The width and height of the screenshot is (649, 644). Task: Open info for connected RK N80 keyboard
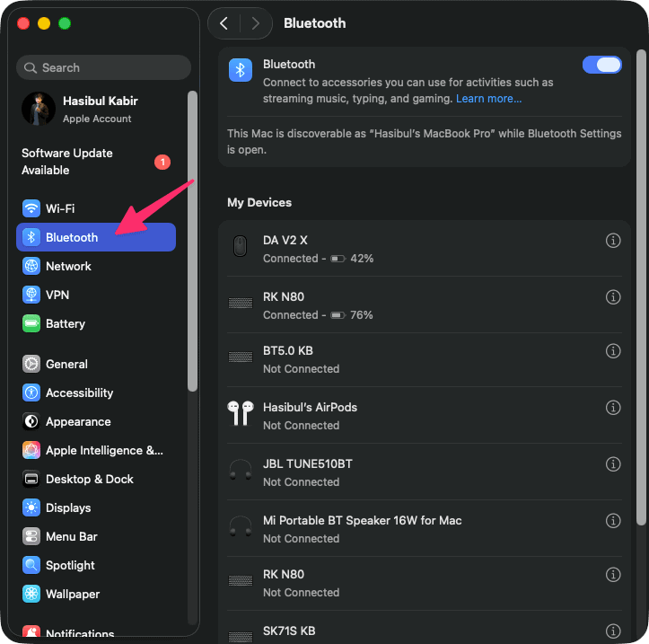click(613, 297)
